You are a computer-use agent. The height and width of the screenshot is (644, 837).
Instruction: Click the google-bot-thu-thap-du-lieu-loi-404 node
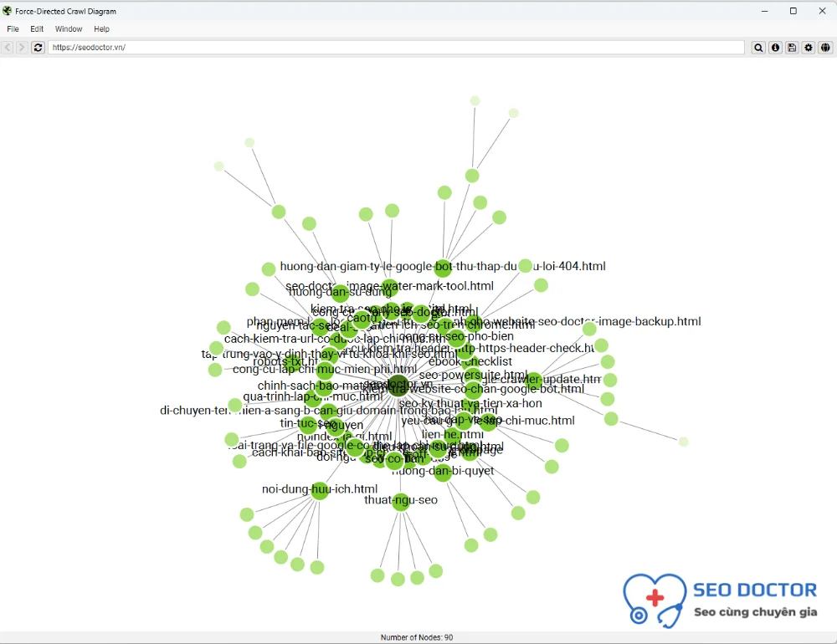443,268
